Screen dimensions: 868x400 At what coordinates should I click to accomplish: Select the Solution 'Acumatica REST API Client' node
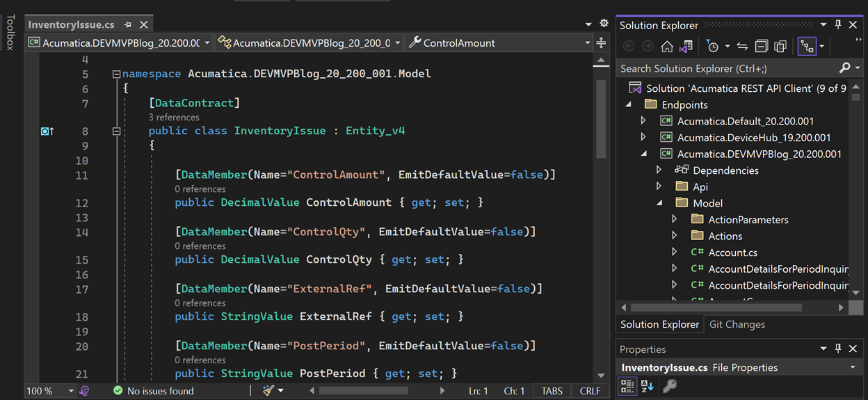[x=737, y=88]
